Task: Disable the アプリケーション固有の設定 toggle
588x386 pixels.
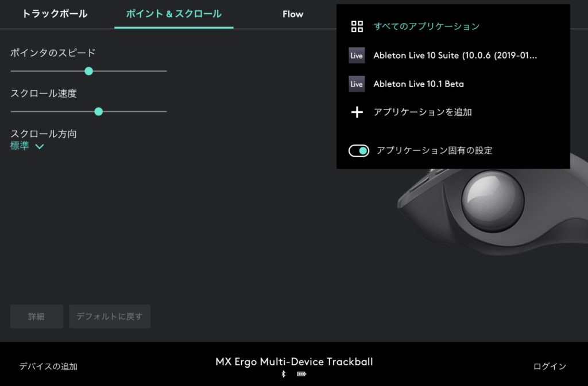Action: tap(359, 151)
